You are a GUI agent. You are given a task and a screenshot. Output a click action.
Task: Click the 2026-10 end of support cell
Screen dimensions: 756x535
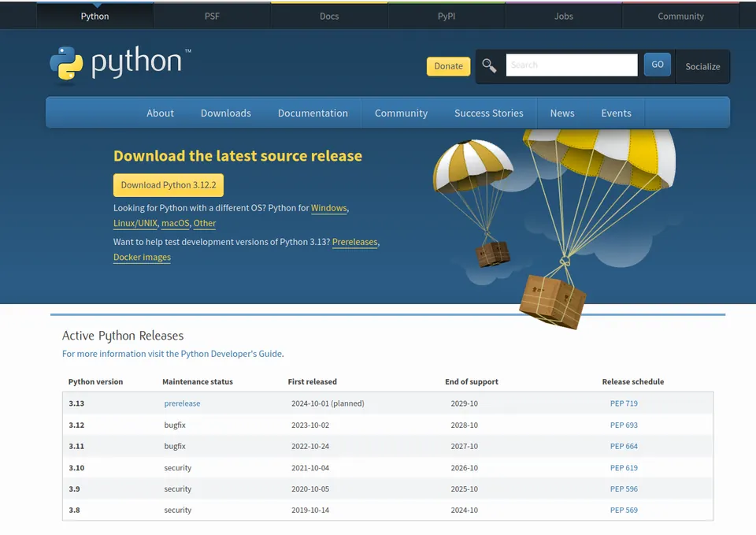point(465,468)
